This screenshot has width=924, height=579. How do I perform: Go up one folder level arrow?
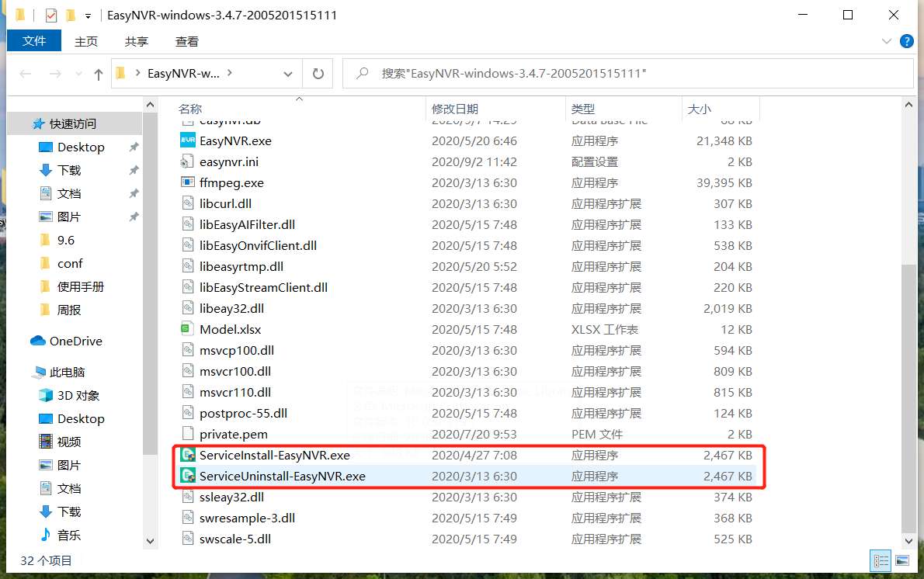[x=99, y=74]
